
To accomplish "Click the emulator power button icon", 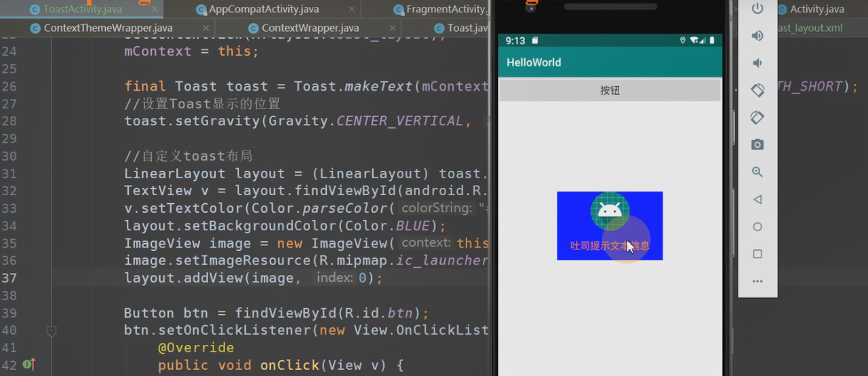I will (757, 9).
